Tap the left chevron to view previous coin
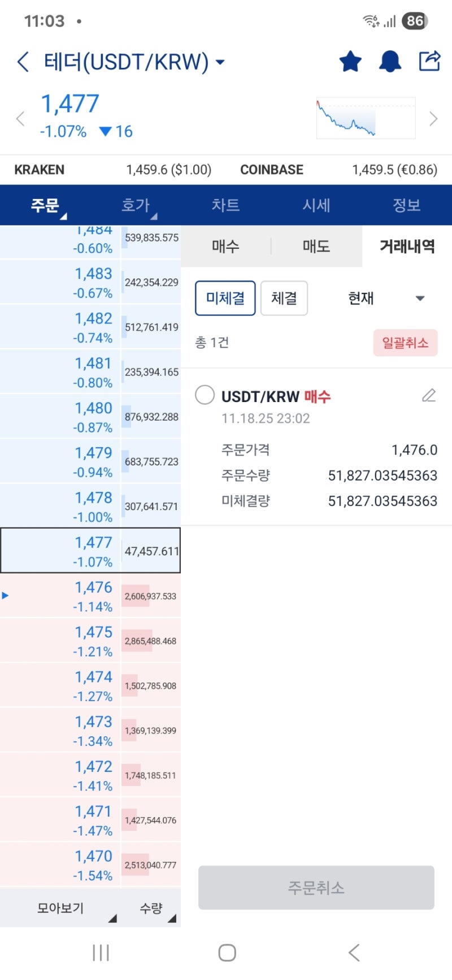452x980 pixels. click(20, 119)
